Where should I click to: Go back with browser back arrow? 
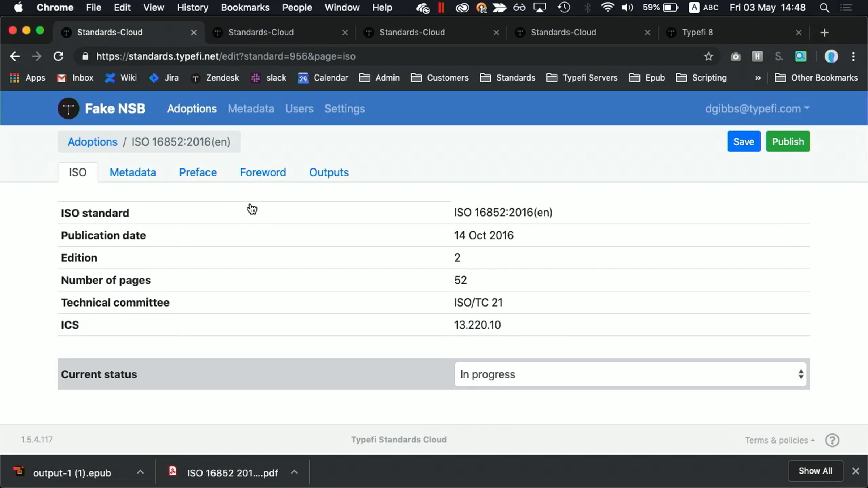15,57
